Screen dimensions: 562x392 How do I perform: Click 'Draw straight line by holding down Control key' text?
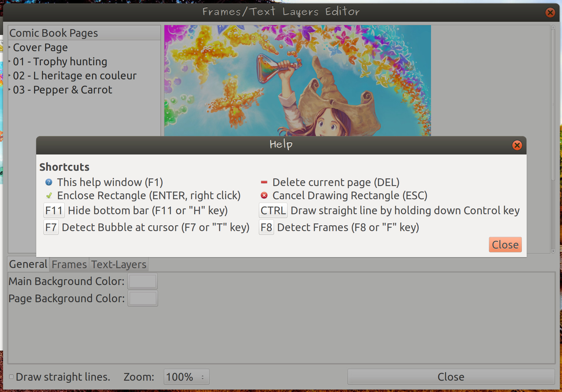tap(405, 211)
